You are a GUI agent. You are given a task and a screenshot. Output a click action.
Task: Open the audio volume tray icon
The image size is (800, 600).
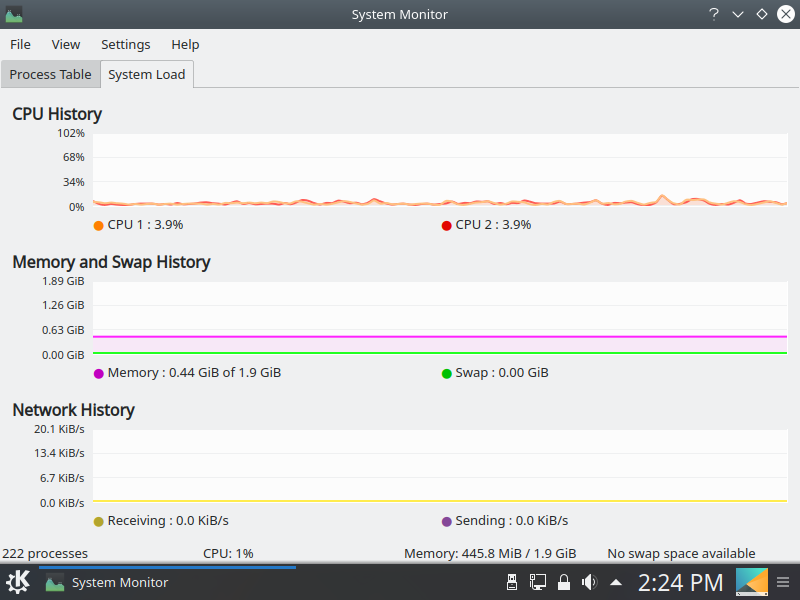point(590,582)
